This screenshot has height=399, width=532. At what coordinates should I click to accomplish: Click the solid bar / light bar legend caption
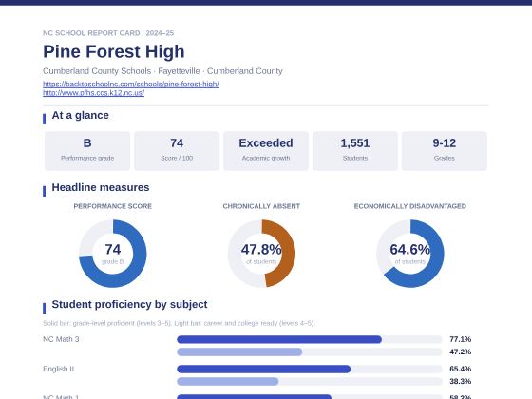click(x=179, y=323)
